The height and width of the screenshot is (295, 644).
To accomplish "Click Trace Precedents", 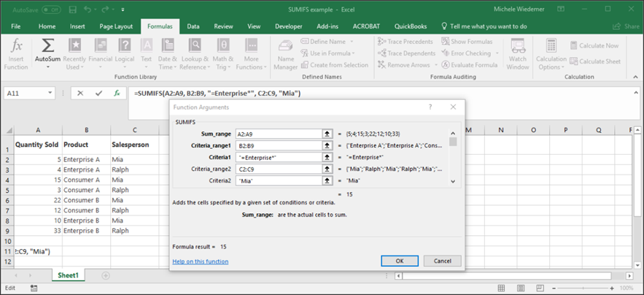I will coord(405,42).
